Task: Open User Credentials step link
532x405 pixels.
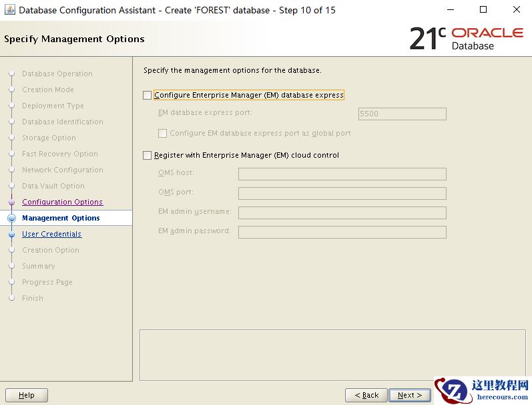Action: click(x=52, y=234)
